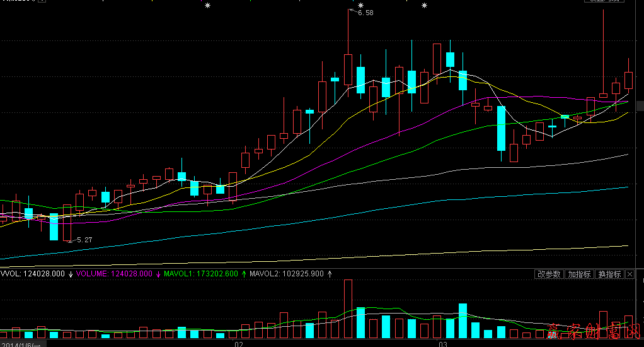The height and width of the screenshot is (347, 644).
Task: Click the small box right of 换指标
Action: [630, 274]
